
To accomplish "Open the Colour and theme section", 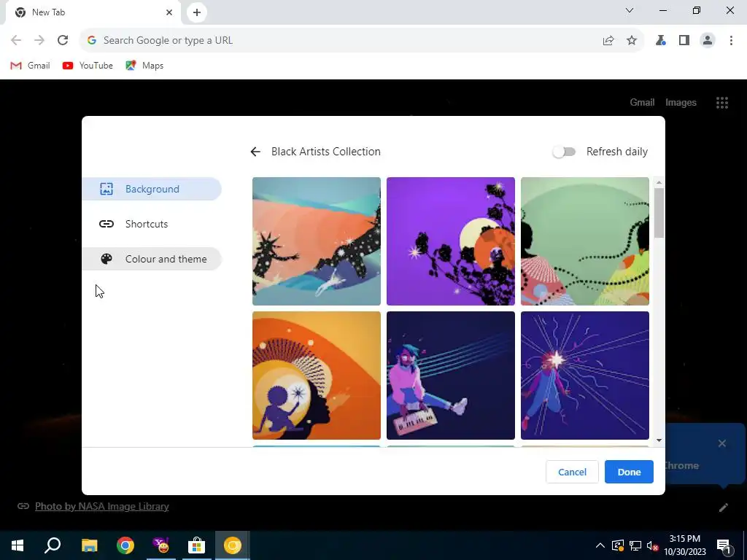I will tap(152, 259).
